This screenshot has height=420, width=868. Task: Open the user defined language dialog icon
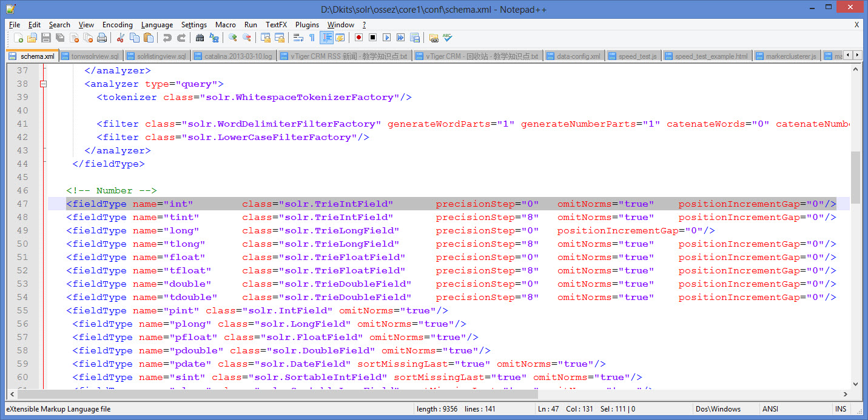point(340,38)
